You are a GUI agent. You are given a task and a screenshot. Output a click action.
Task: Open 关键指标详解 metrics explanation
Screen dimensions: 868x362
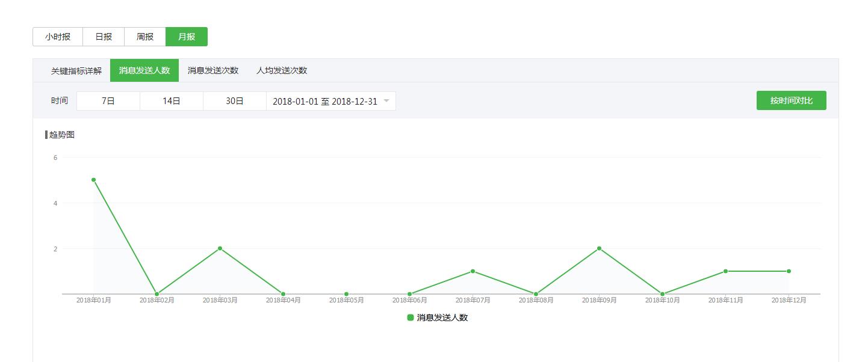pyautogui.click(x=76, y=70)
